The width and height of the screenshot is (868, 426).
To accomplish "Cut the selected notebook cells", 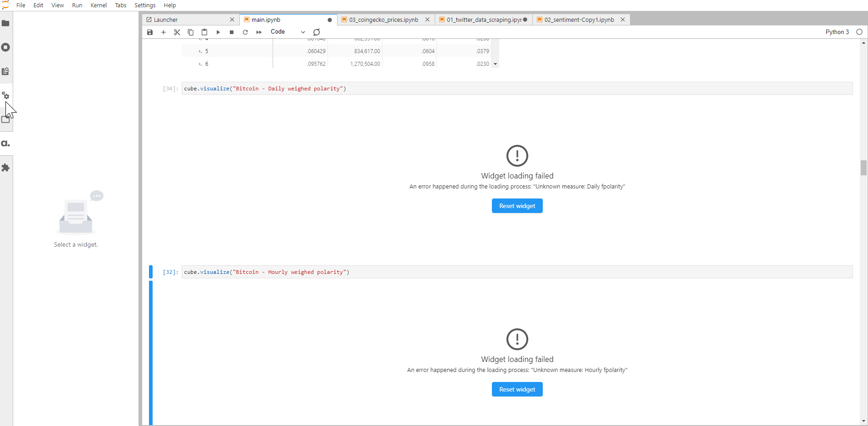I will pos(177,32).
